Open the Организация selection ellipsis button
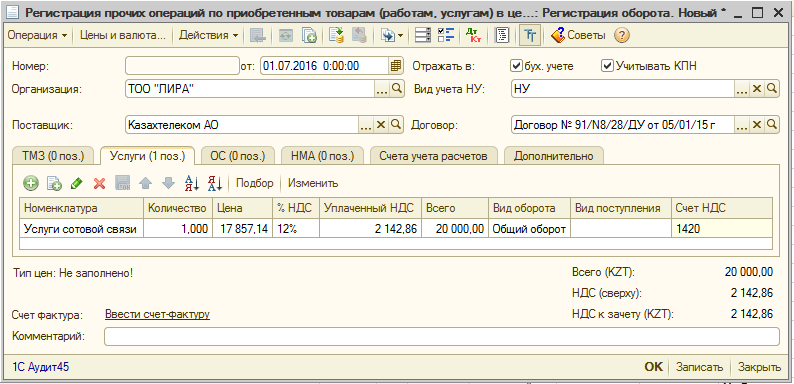The width and height of the screenshot is (794, 384). point(382,89)
